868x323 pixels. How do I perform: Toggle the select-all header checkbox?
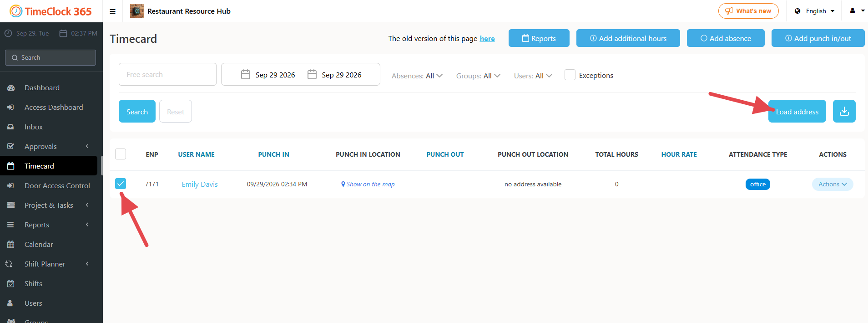tap(121, 154)
